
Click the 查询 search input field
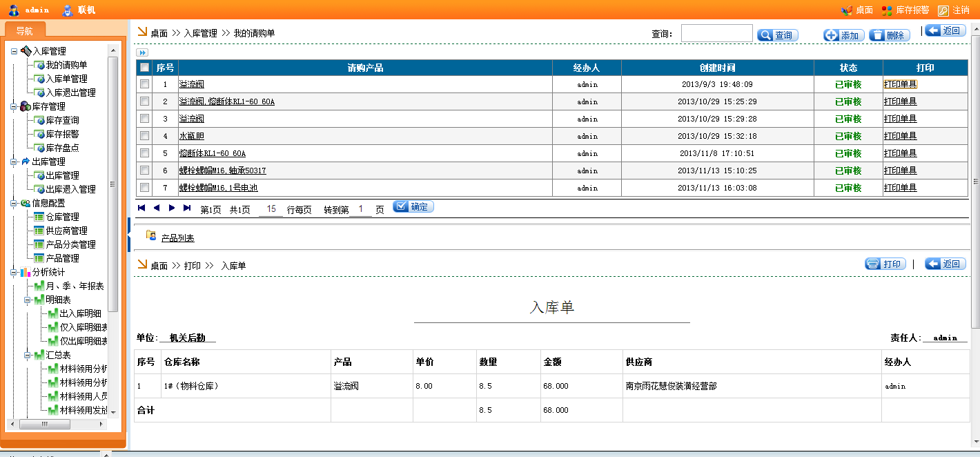point(716,34)
